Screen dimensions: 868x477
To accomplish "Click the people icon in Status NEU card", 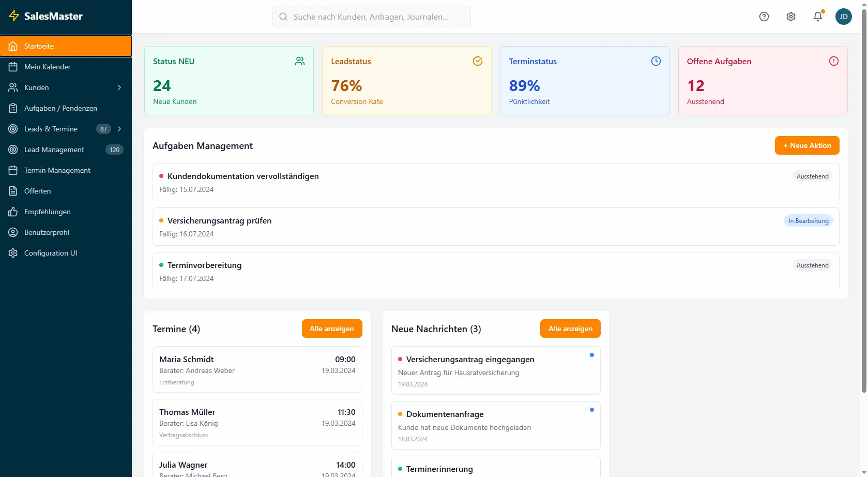I will pos(299,61).
